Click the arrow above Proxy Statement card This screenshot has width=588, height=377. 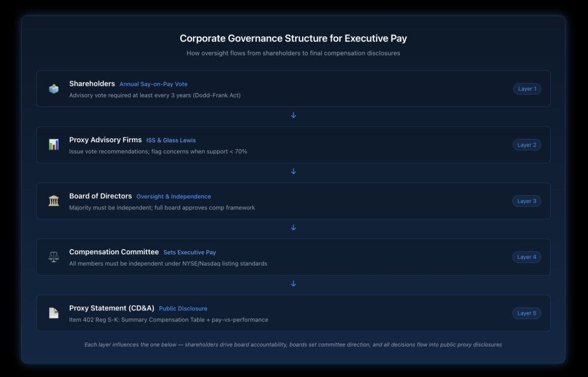293,283
